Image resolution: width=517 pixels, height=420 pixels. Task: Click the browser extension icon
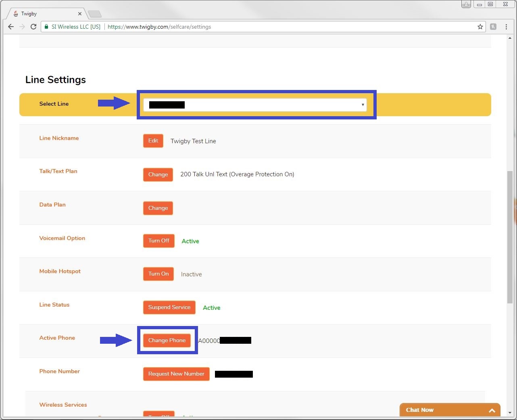493,27
